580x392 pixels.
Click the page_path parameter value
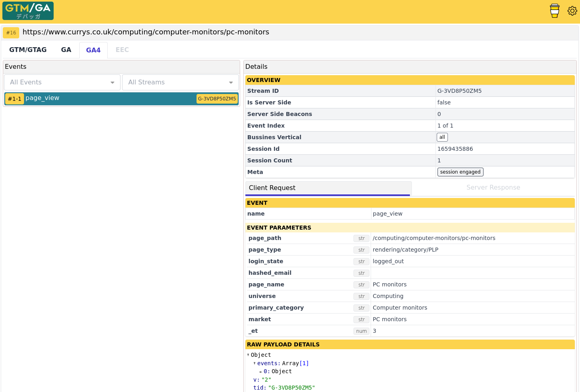point(434,238)
